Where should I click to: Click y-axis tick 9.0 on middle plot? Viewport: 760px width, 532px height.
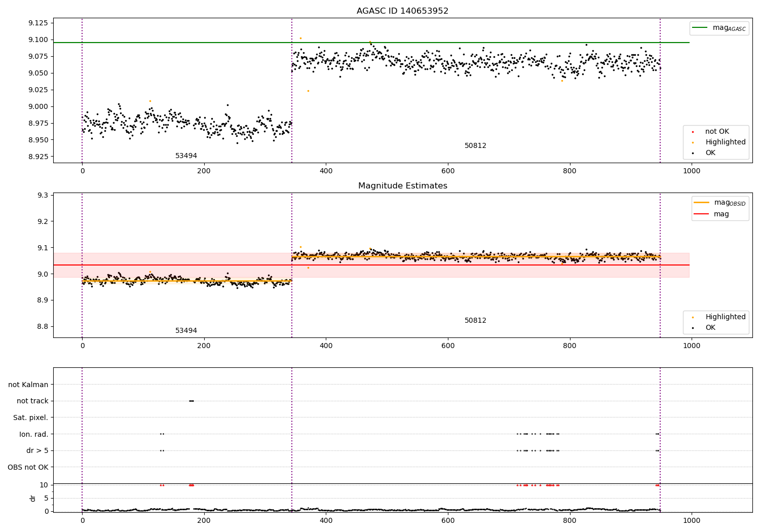click(x=43, y=274)
